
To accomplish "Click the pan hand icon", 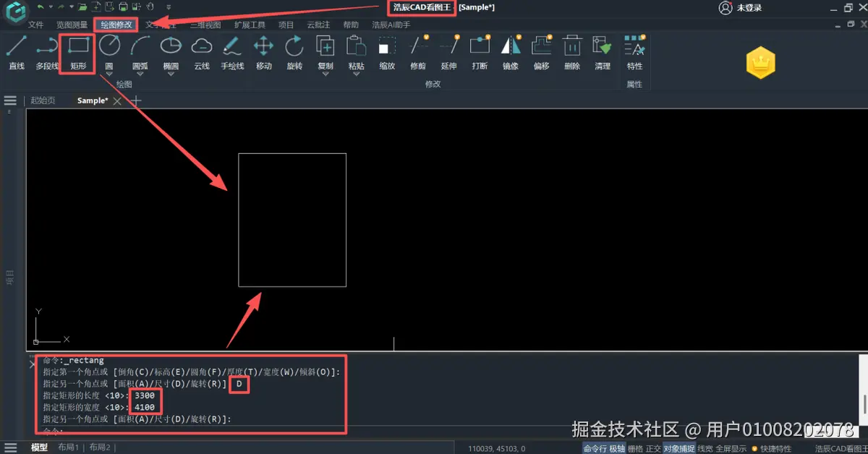I will tap(150, 7).
